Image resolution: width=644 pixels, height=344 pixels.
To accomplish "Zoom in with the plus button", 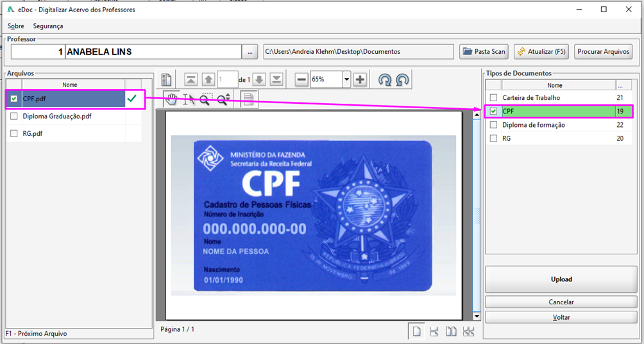I will tap(360, 79).
